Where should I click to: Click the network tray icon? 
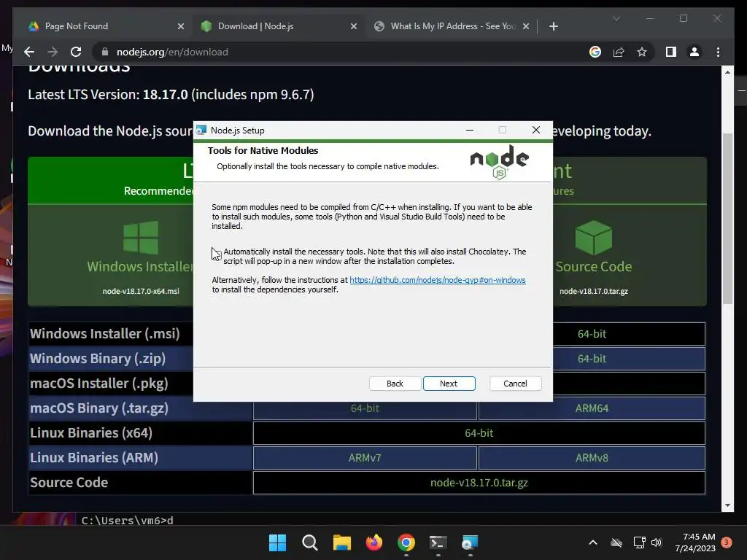click(639, 542)
